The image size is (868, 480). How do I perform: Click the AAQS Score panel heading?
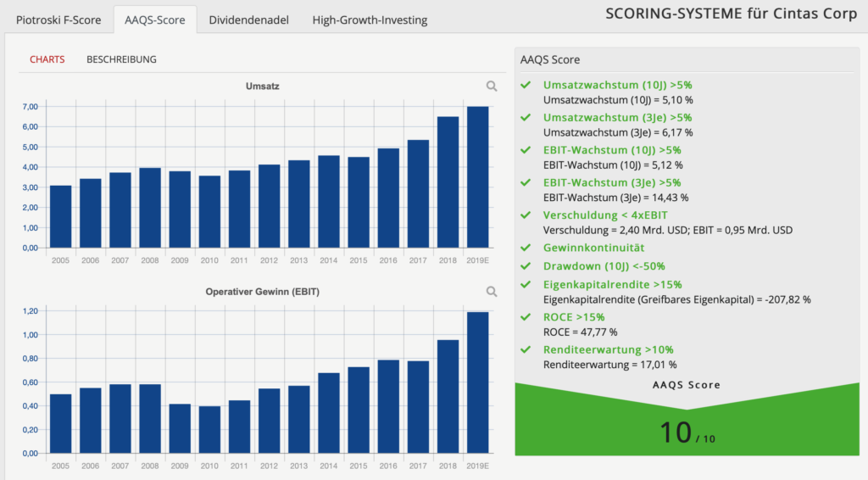(549, 60)
